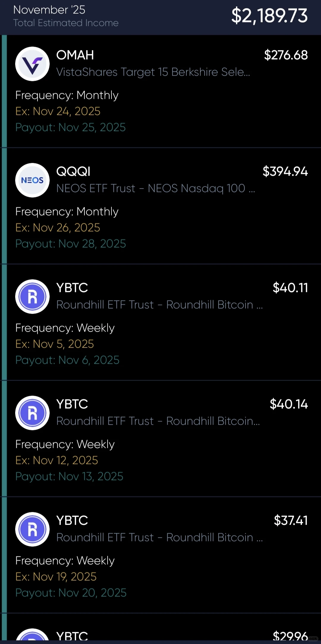Tap the OMAH VistaShares logo icon
Viewport: 321px width, 644px height.
[32, 64]
